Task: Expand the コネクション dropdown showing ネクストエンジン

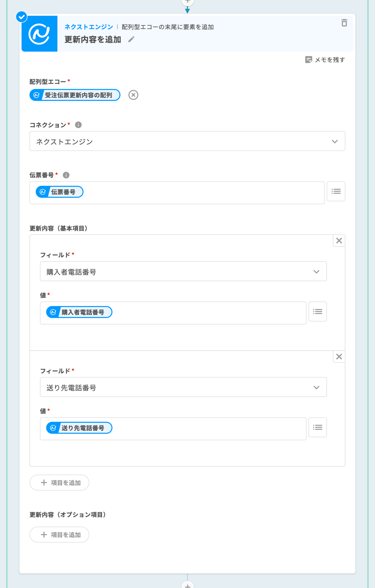Action: point(187,141)
